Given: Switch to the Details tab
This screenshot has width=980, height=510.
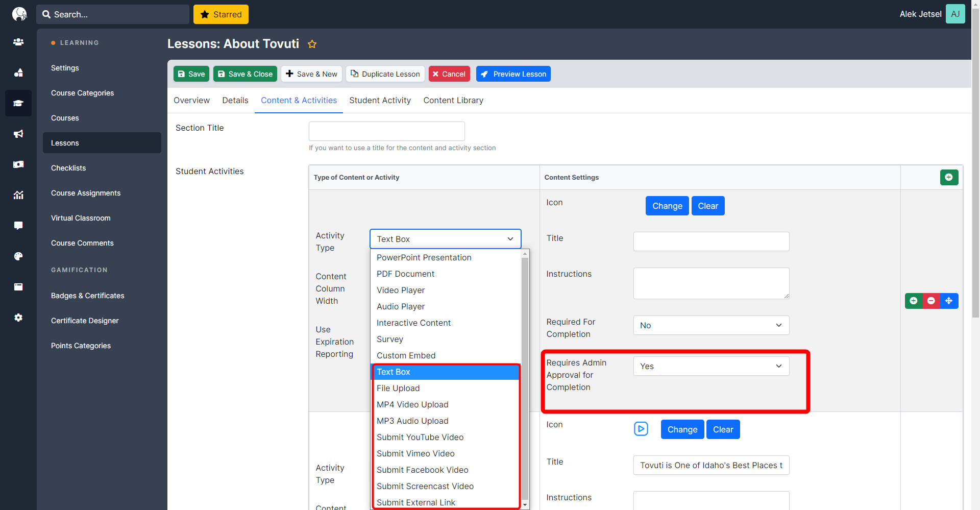Looking at the screenshot, I should pos(235,101).
